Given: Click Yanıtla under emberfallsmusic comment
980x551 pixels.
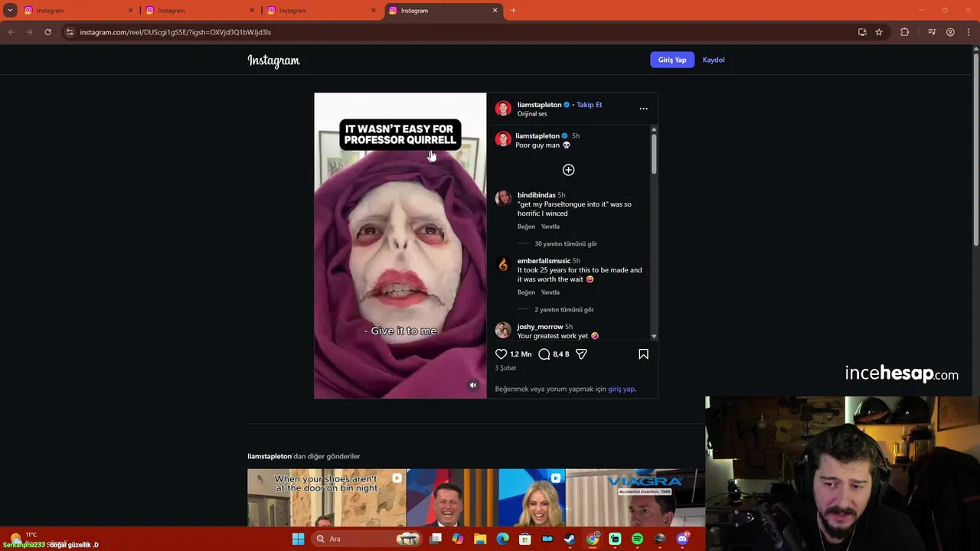Looking at the screenshot, I should [x=550, y=292].
